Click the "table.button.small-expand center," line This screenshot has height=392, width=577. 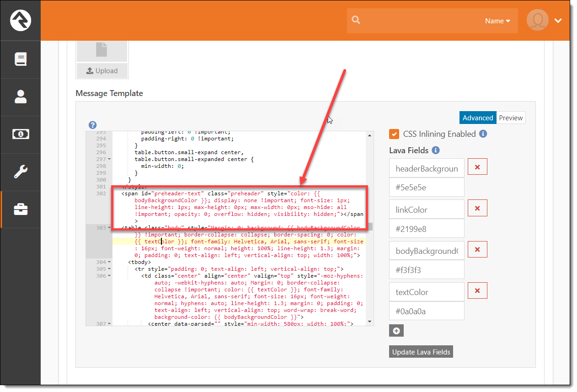pos(189,152)
